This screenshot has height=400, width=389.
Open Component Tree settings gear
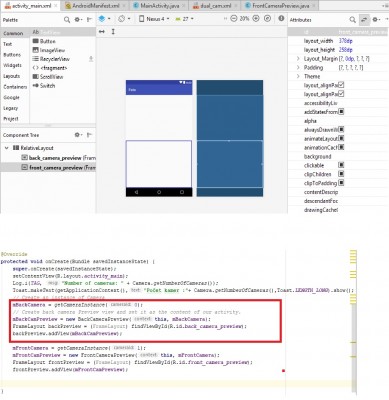click(x=78, y=135)
